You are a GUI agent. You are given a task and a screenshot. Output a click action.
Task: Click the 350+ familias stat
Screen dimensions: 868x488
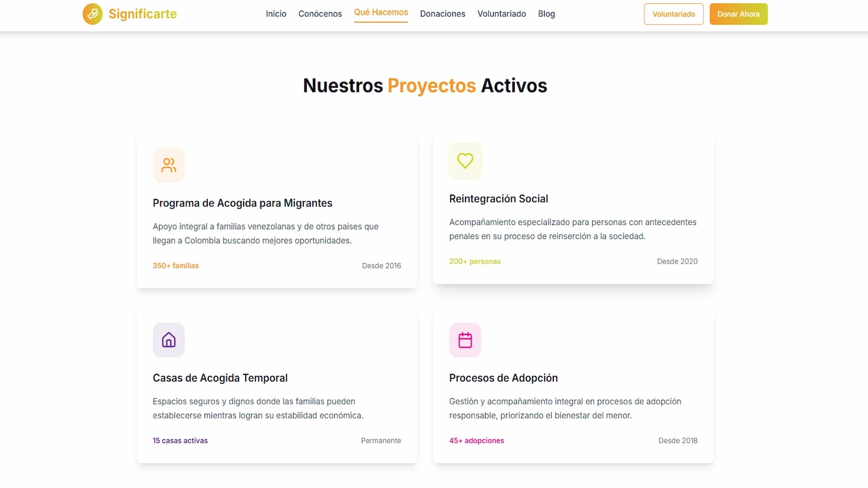coord(175,266)
